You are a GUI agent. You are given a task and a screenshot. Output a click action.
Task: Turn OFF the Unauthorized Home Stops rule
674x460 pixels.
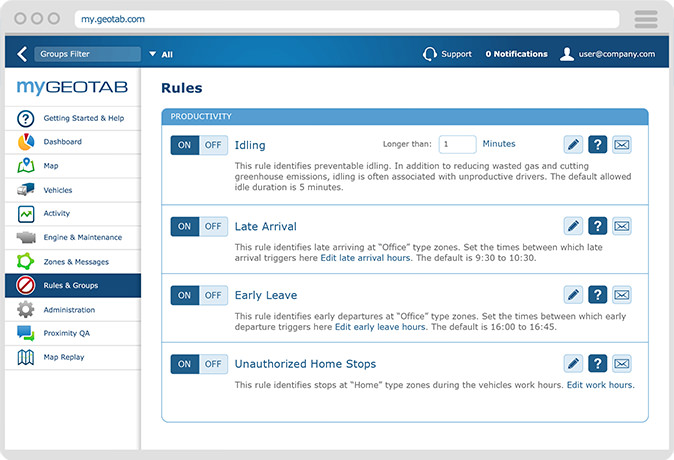[x=213, y=364]
